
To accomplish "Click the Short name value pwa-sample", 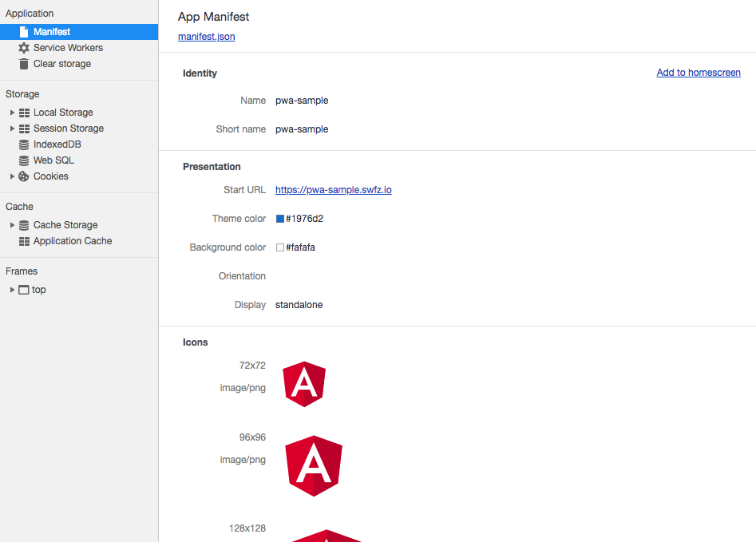I will pyautogui.click(x=302, y=129).
